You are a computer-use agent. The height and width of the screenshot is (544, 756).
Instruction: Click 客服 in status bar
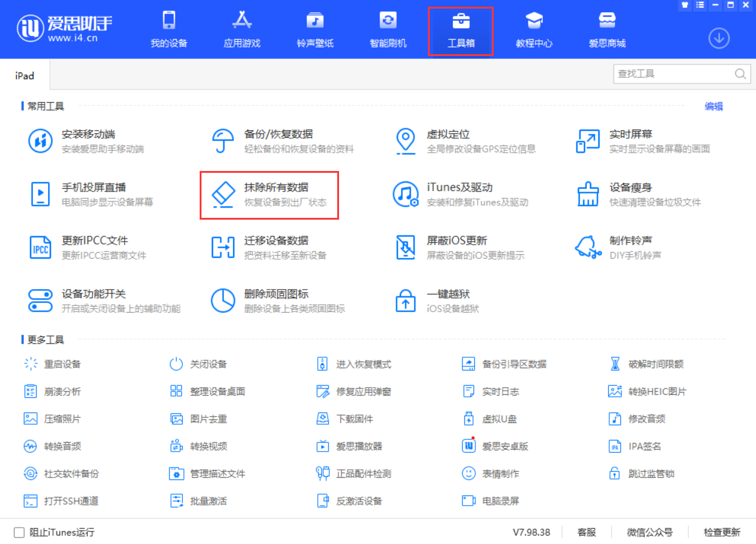[x=587, y=532]
